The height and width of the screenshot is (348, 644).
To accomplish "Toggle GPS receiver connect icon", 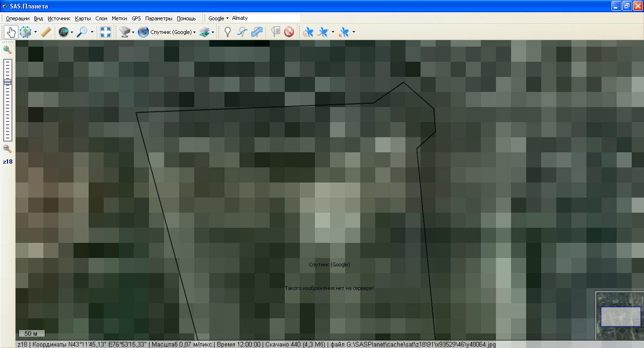I will click(x=308, y=32).
